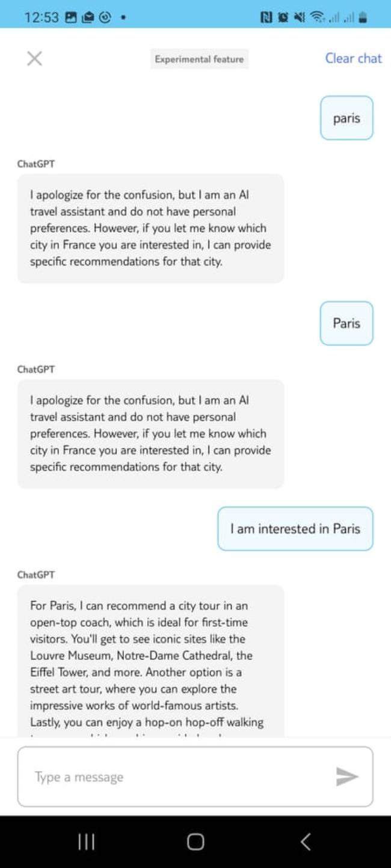Tap the image notification icon beside the clock
Viewport: 391px width, 868px height.
coord(71,17)
